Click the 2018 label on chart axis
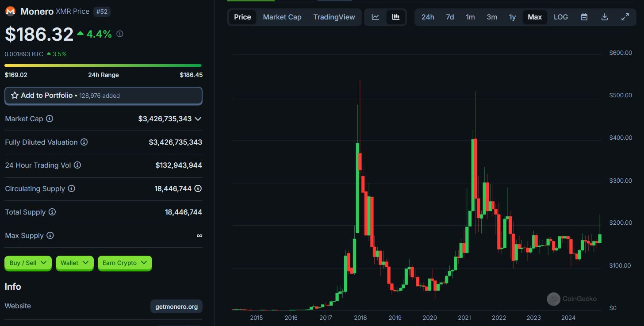The height and width of the screenshot is (326, 644). pos(360,318)
